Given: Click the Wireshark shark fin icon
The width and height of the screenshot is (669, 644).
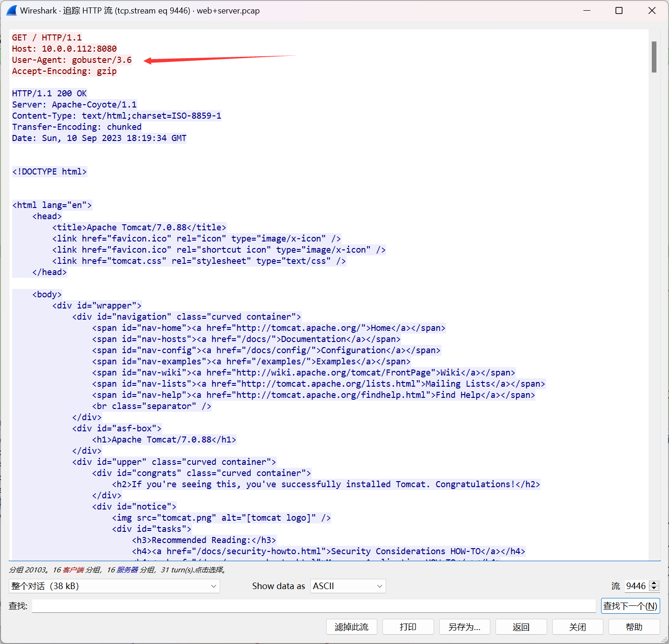Looking at the screenshot, I should [11, 10].
